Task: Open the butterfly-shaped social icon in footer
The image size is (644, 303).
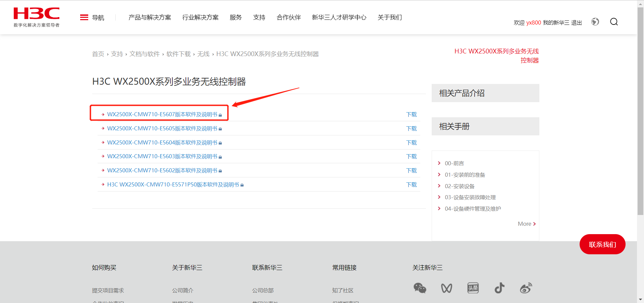Action: click(446, 288)
